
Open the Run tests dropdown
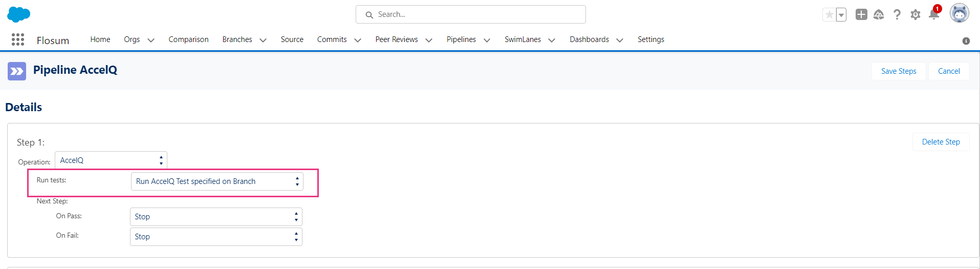coord(217,181)
